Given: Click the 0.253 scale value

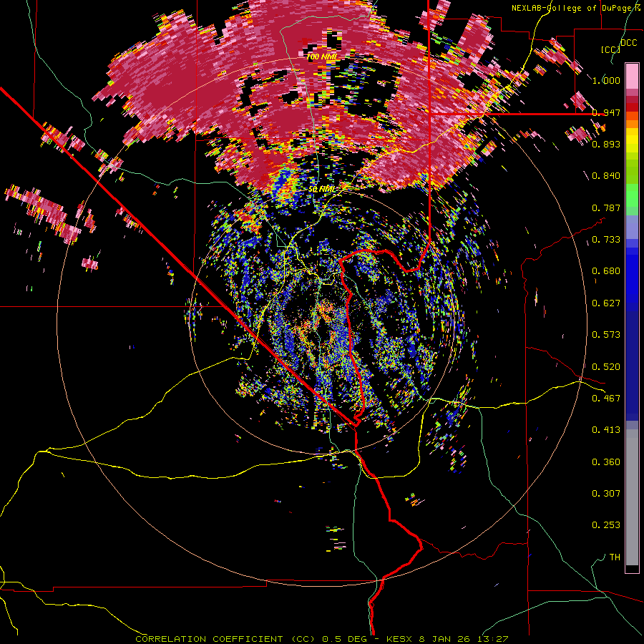Looking at the screenshot, I should (606, 525).
